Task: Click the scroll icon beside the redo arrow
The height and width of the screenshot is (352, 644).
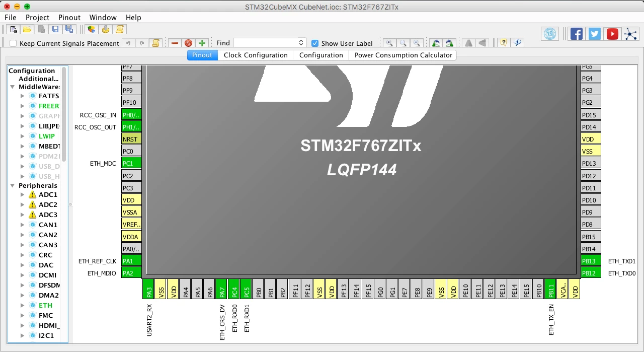Action: pyautogui.click(x=155, y=43)
